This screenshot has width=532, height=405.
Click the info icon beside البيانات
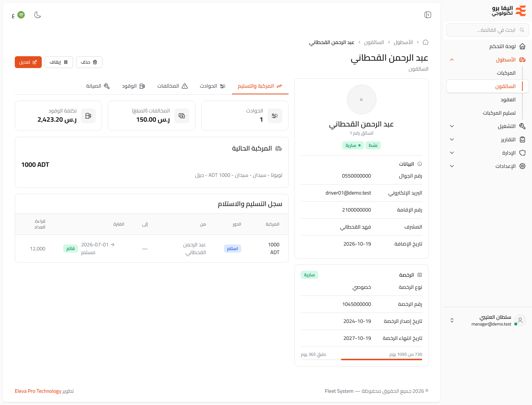pos(420,164)
